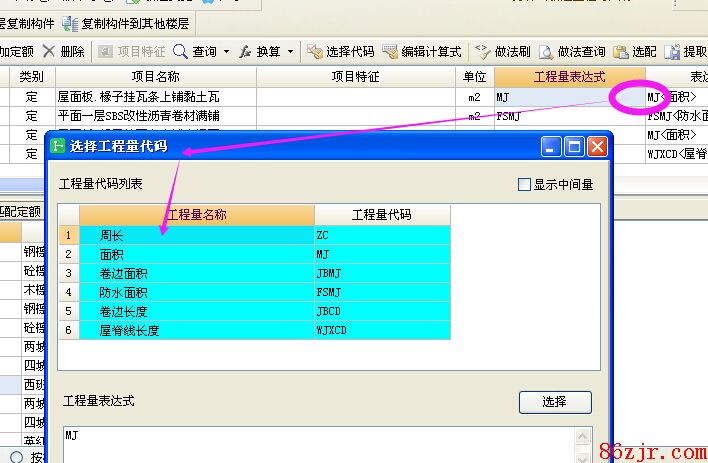Click 复制构件到其他楼层 copy icon
708x463 pixels.
tap(69, 23)
